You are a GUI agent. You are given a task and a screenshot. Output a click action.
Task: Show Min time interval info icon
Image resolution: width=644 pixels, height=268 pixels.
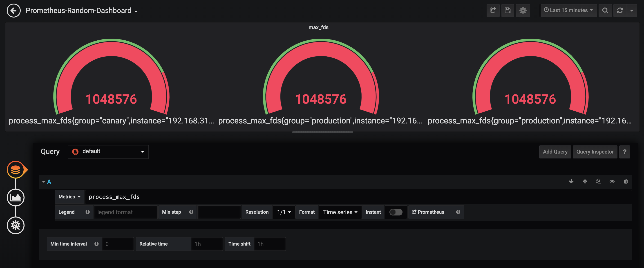click(x=96, y=244)
